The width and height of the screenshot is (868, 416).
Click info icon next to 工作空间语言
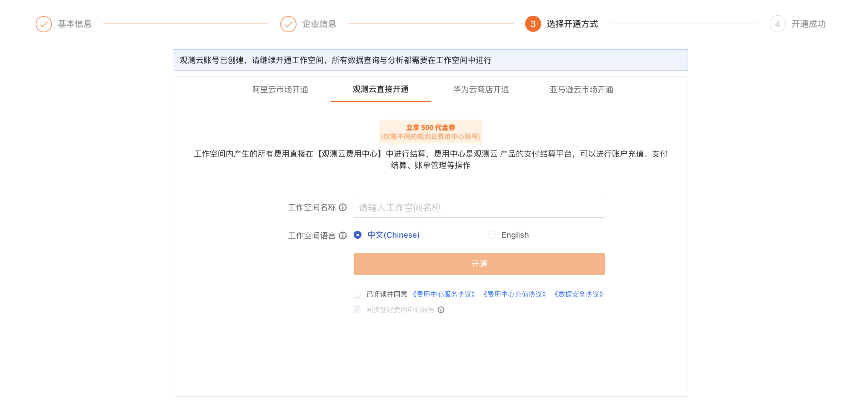click(343, 236)
